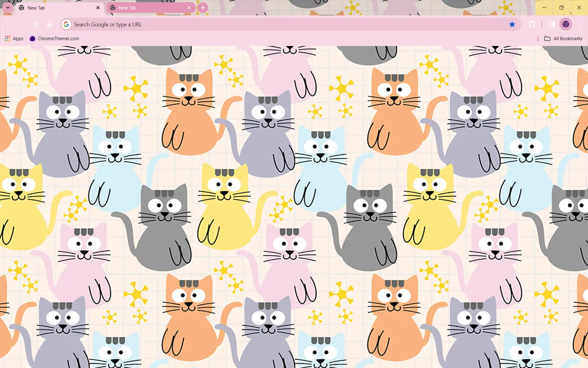Switch to the first New Tab
Screen dimensions: 588x368
click(59, 8)
